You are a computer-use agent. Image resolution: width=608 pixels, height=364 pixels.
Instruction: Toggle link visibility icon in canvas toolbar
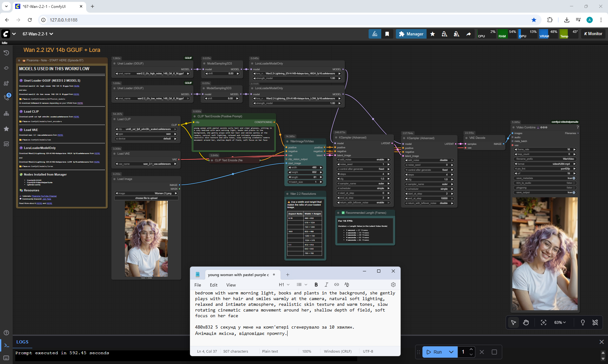(x=595, y=322)
